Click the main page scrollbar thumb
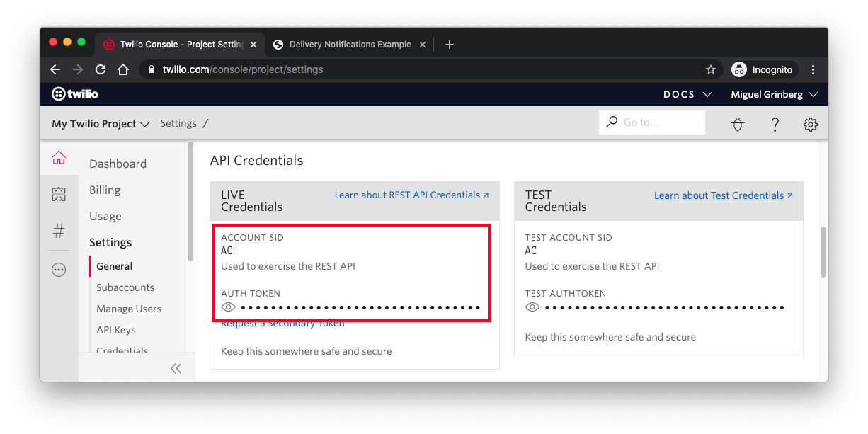Screen dimensions: 868x434 point(823,252)
